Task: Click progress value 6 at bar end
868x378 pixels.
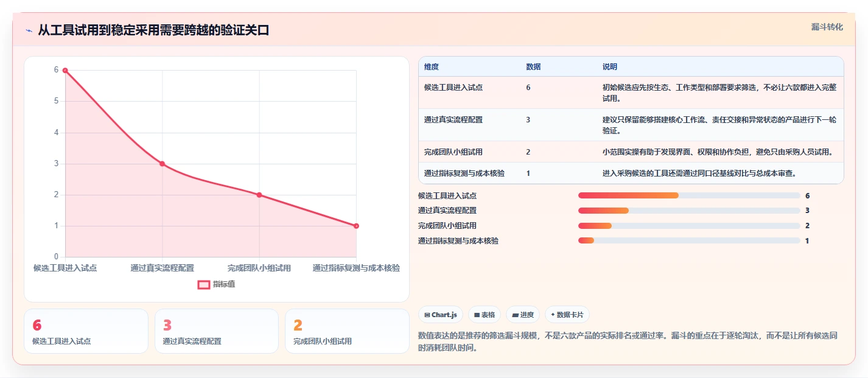Action: click(x=807, y=196)
